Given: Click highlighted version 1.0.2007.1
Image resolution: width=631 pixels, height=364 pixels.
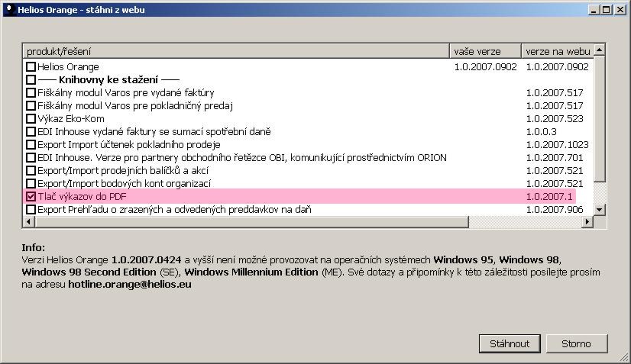Looking at the screenshot, I should point(549,197).
